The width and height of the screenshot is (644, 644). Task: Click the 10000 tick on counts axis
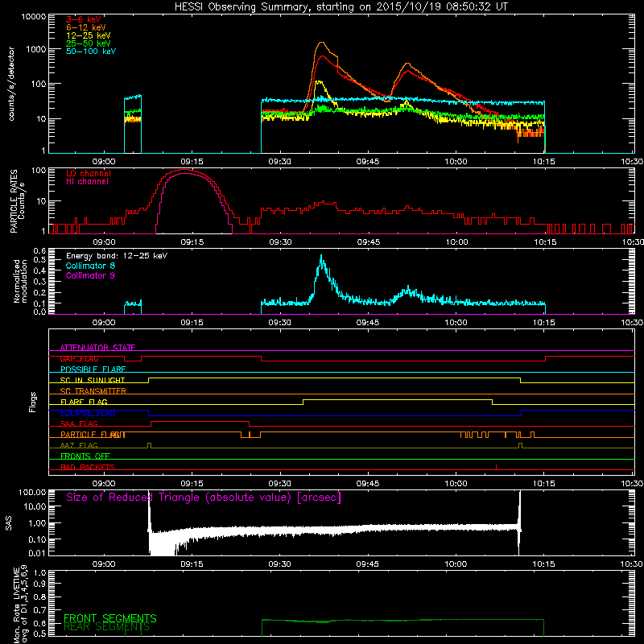pos(33,16)
